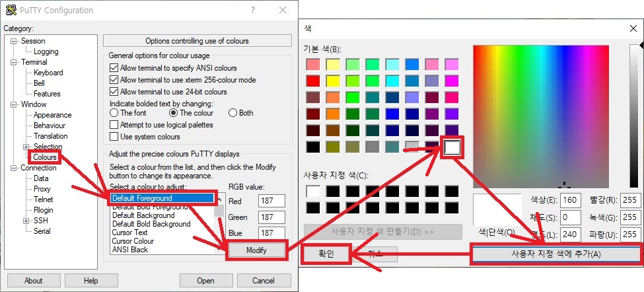Select Default Bold Background in colour list
Screen dimensions: 644x292
coord(151,224)
